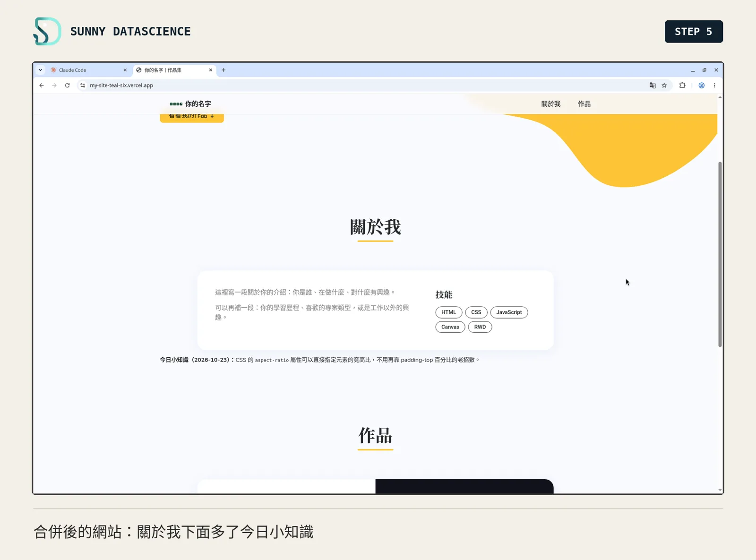756x560 pixels.
Task: Click the page vertical scrollbar thumb
Action: 720,254
